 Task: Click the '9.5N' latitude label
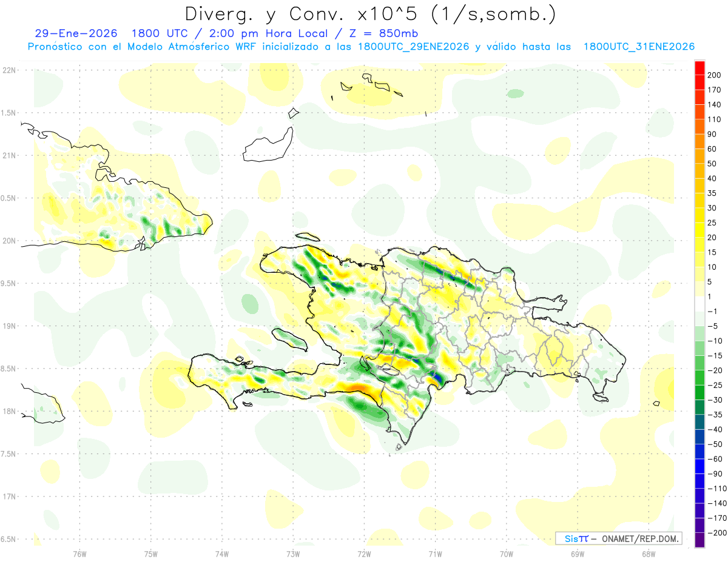tap(8, 283)
